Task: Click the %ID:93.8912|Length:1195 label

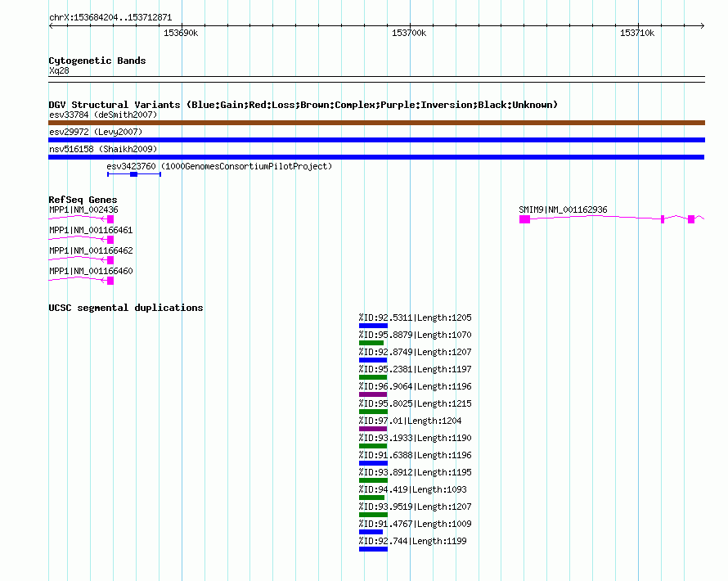Action: point(415,472)
